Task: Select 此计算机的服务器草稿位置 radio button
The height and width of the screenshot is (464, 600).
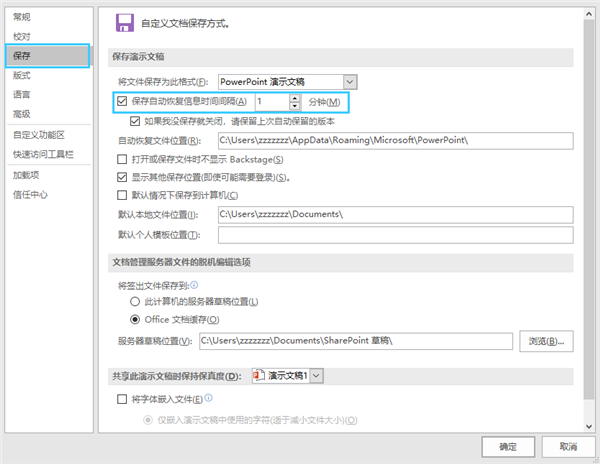Action: coord(135,301)
